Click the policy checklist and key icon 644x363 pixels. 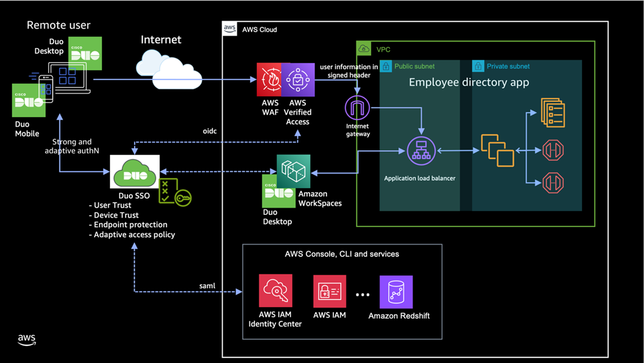point(175,192)
